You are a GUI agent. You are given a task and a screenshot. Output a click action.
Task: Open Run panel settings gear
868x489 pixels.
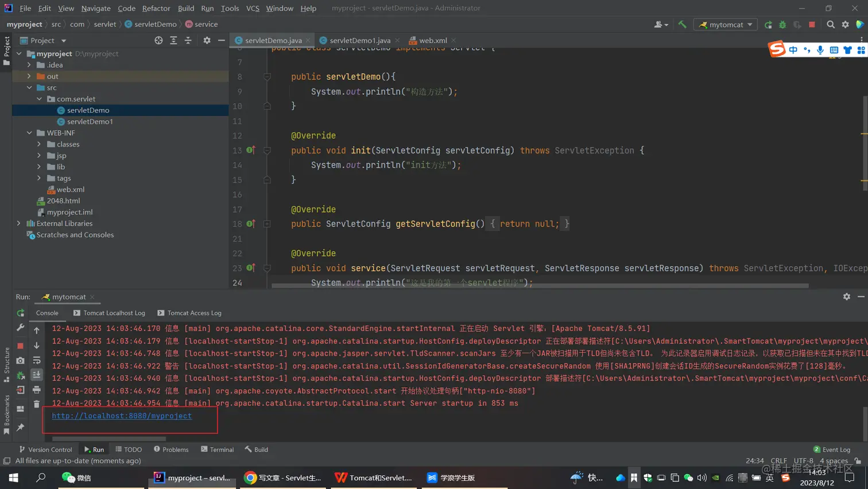846,297
